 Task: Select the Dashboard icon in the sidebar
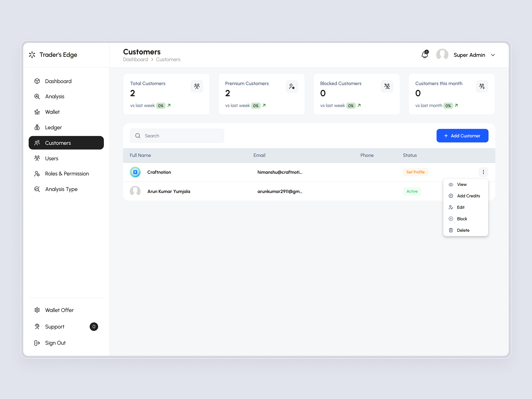pos(37,81)
